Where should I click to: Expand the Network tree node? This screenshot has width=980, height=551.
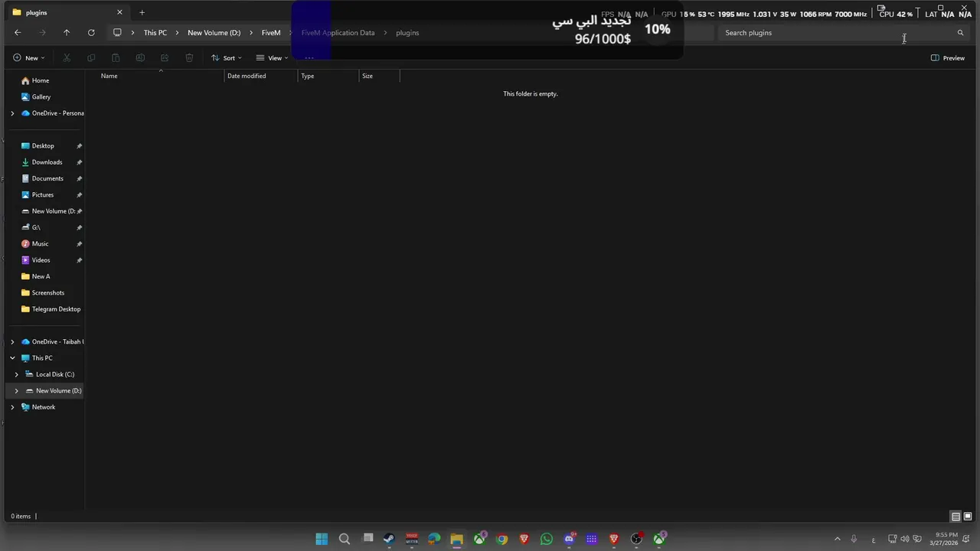tap(12, 407)
